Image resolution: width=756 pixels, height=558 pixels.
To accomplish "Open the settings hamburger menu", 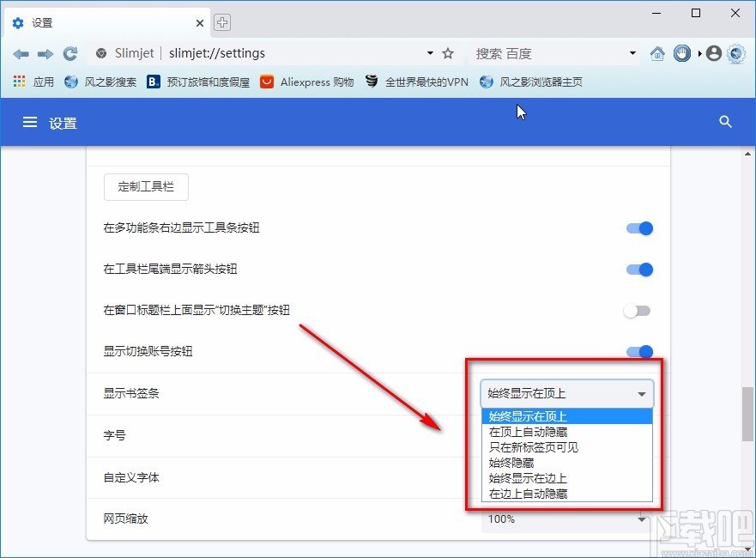I will [29, 122].
